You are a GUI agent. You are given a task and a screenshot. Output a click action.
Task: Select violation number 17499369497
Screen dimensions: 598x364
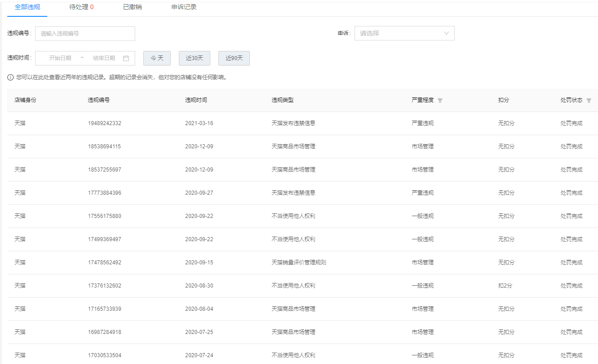[x=105, y=239]
